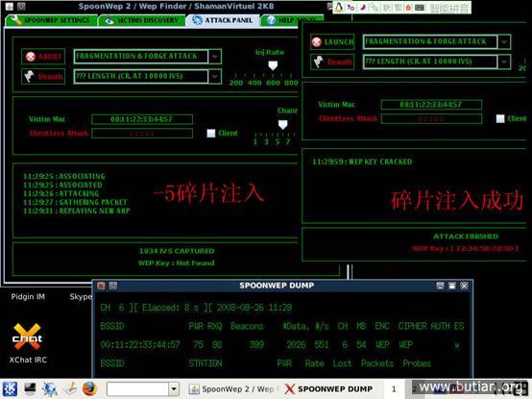
Task: Select log line 'GATHERING PACKET'
Action: 75,202
